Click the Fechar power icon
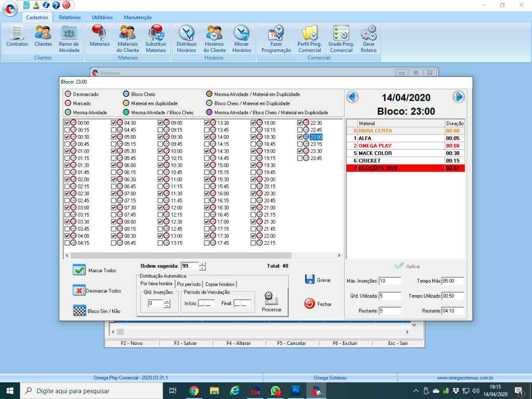532x399 pixels. pos(310,303)
